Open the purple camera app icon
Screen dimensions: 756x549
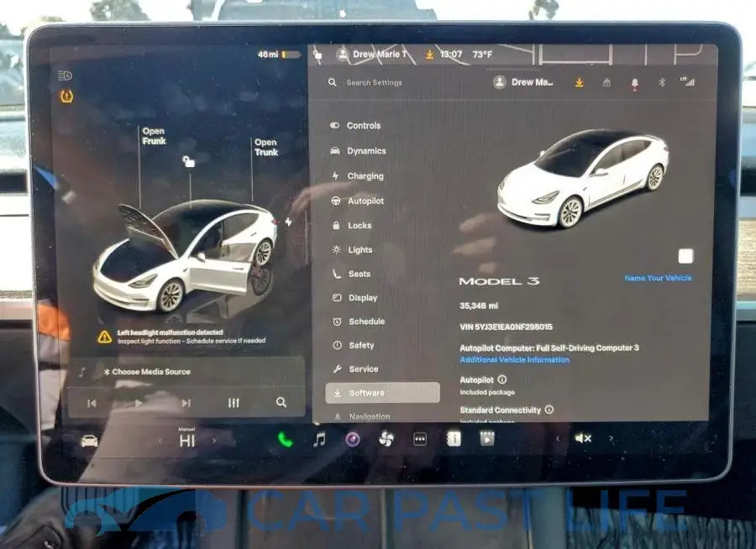353,439
